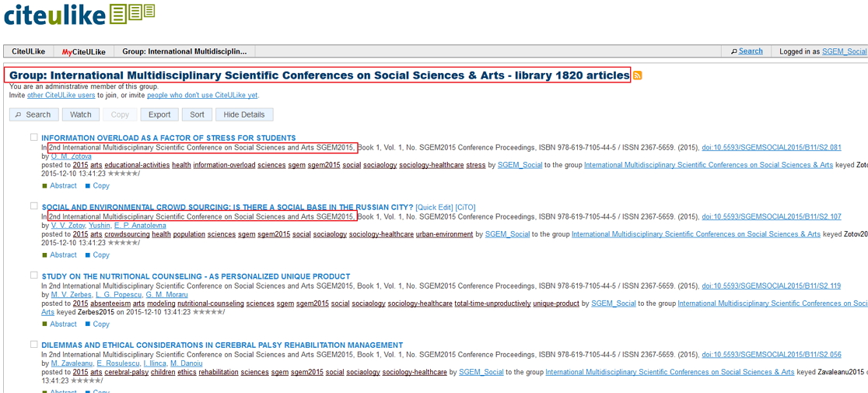Open DOI link ending S2.056
The width and height of the screenshot is (868, 393).
(x=771, y=356)
